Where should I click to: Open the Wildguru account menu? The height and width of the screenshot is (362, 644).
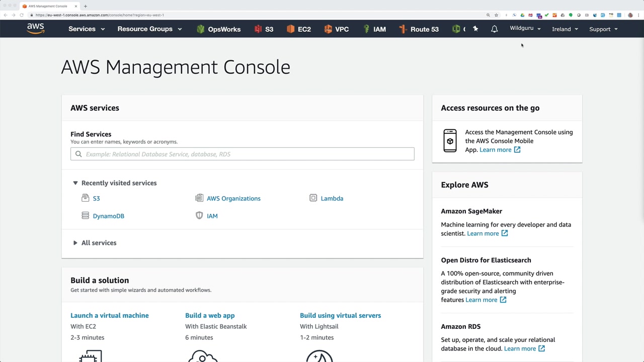525,29
